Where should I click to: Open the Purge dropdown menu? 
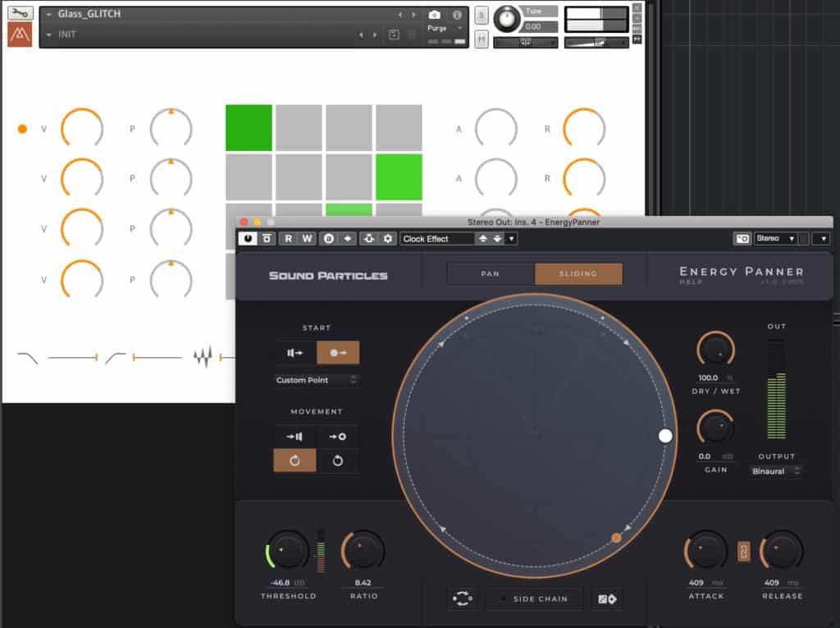coord(445,28)
